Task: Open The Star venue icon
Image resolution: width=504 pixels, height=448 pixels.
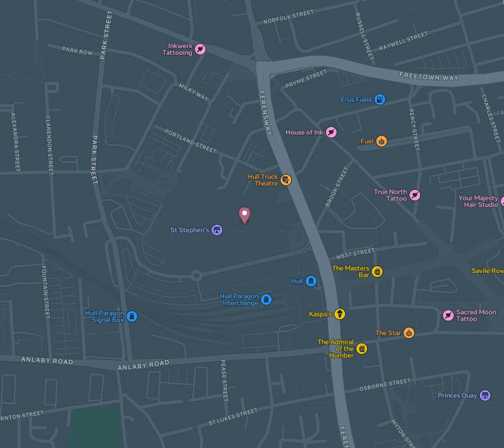Action: (x=409, y=333)
